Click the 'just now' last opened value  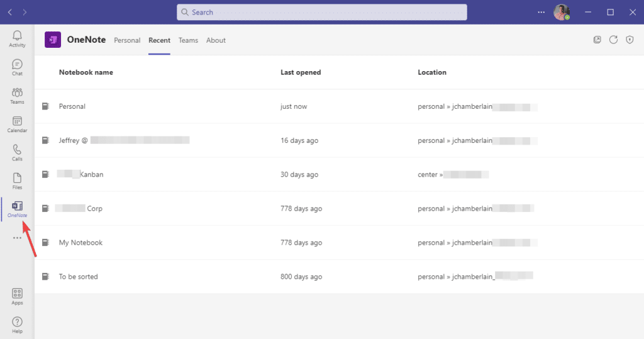(294, 106)
